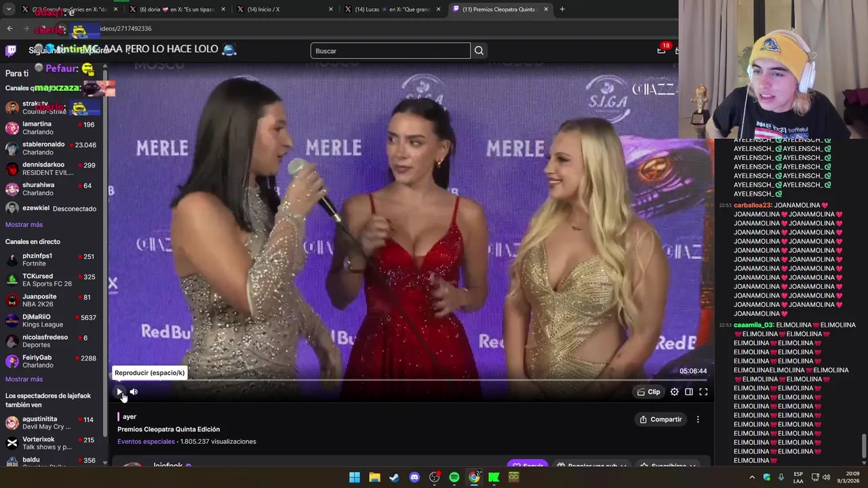The image size is (868, 488).
Task: Open FeirlyGab Charlando channel
Action: 53,362
